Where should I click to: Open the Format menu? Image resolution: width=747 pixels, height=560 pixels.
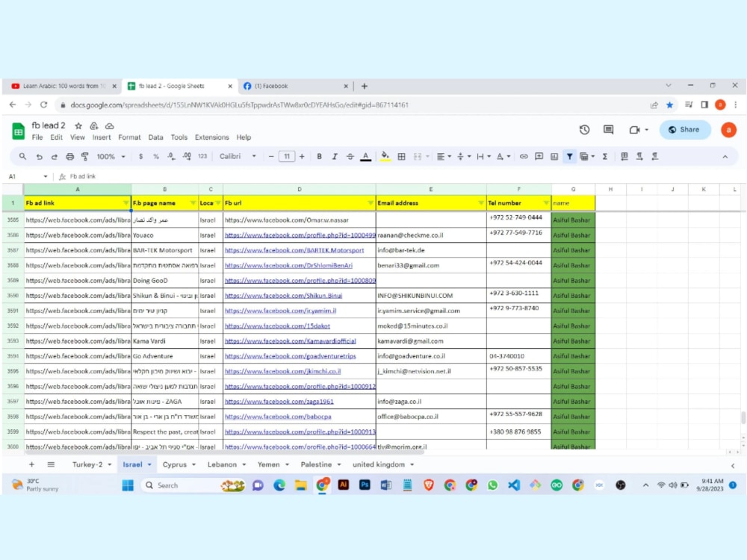point(129,137)
